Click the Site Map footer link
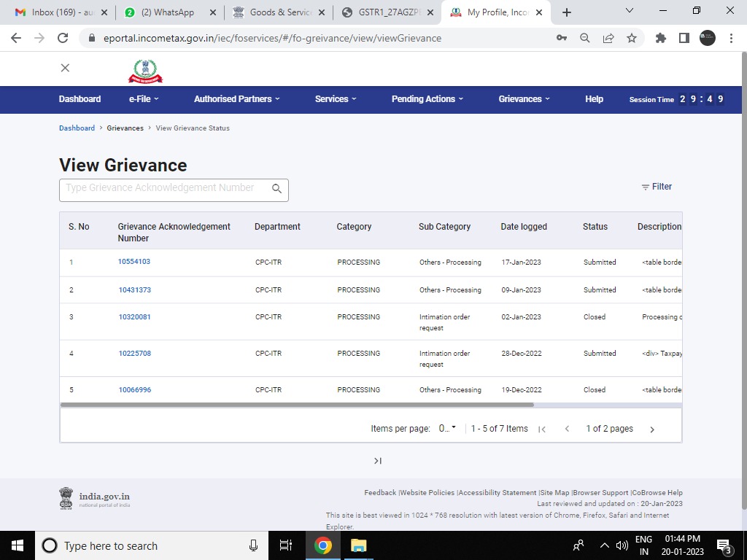Image resolution: width=747 pixels, height=560 pixels. click(555, 493)
